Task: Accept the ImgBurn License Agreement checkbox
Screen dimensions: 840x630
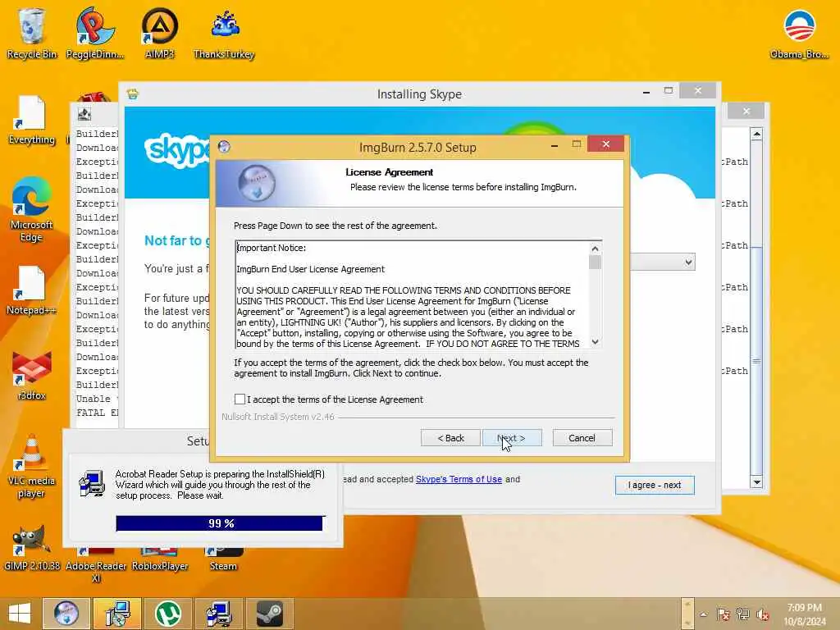Action: click(x=240, y=399)
